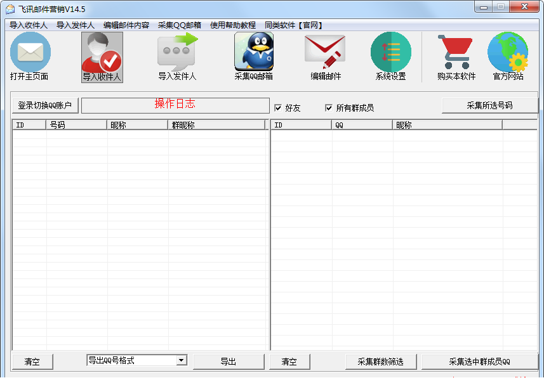The height and width of the screenshot is (392, 544).
Task: Open 系统设置 settings icon
Action: (x=390, y=52)
